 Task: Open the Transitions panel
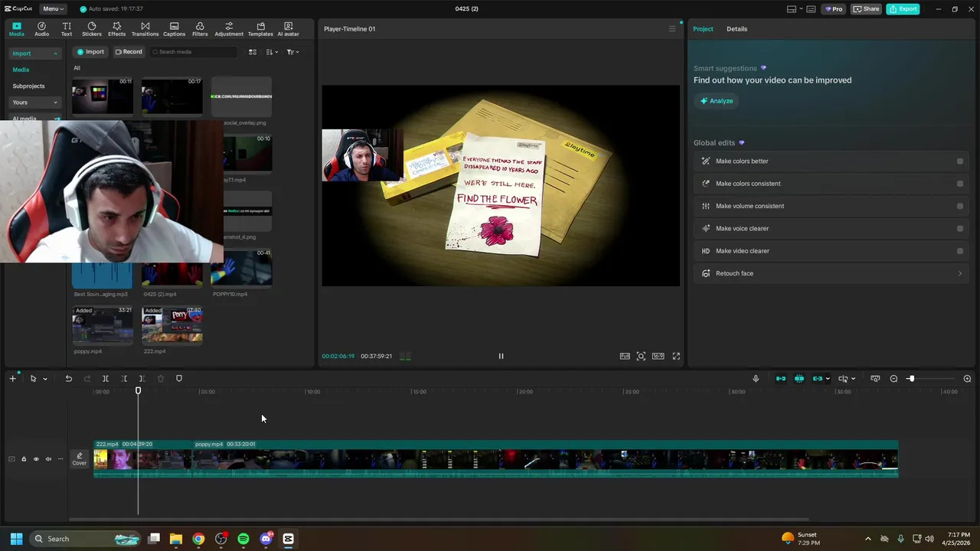point(145,29)
